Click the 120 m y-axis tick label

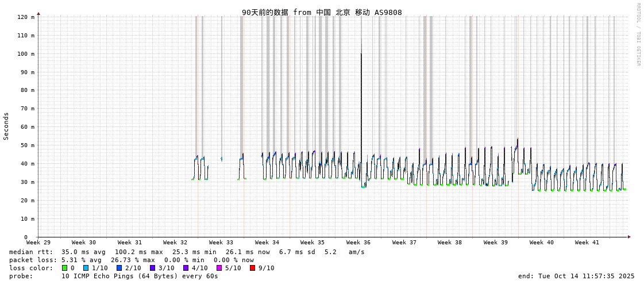tap(25, 17)
